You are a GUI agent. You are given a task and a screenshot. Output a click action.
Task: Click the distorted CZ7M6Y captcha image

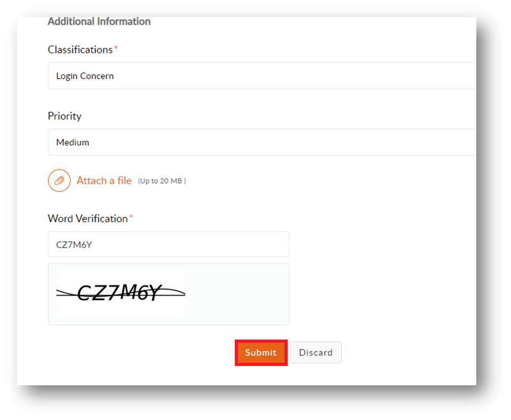coord(121,292)
